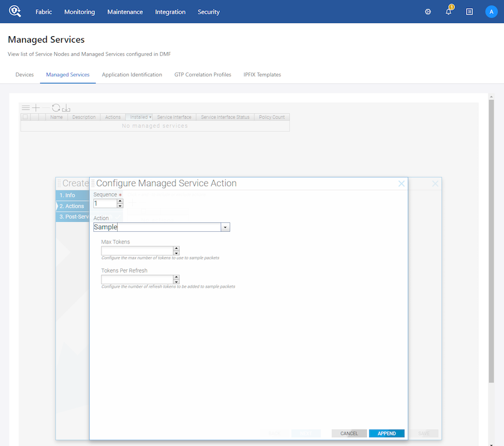Open the user avatar A menu
This screenshot has width=504, height=446.
point(491,12)
